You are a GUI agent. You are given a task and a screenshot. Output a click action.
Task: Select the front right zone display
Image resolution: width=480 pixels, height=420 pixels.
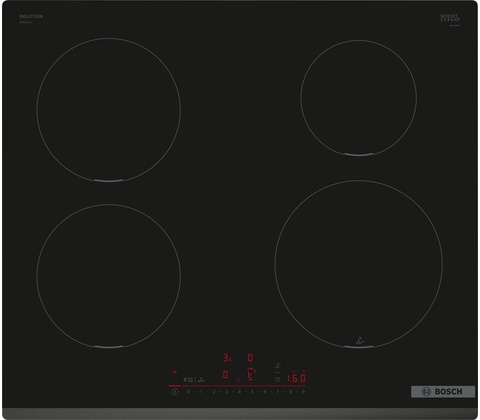251,374
